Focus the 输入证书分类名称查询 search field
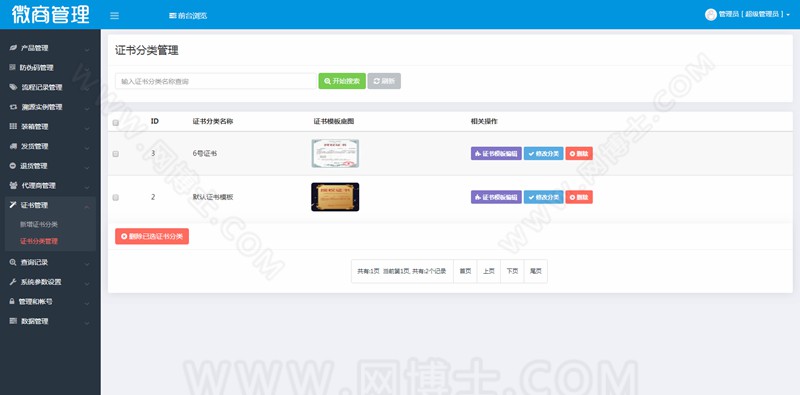 click(216, 81)
